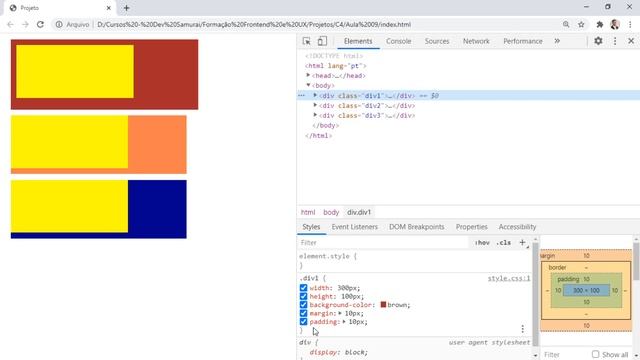Image resolution: width=640 pixels, height=360 pixels.
Task: Click the browser back arrow
Action: click(x=11, y=24)
